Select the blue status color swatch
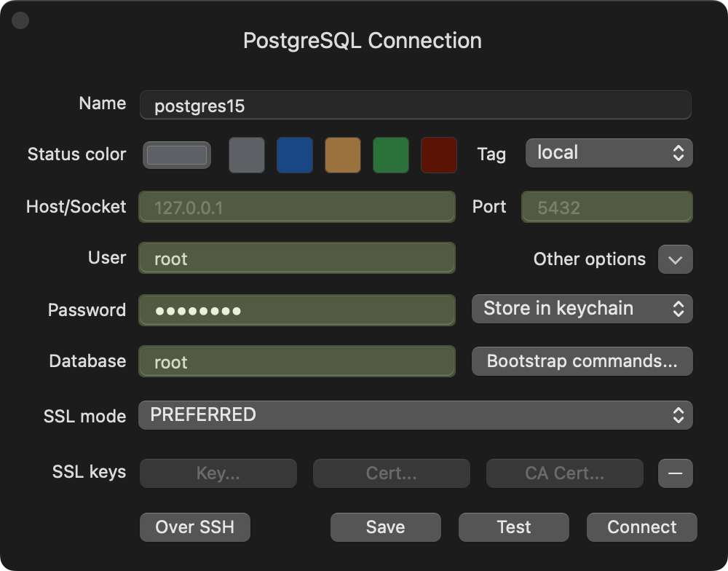This screenshot has height=571, width=728. point(295,155)
